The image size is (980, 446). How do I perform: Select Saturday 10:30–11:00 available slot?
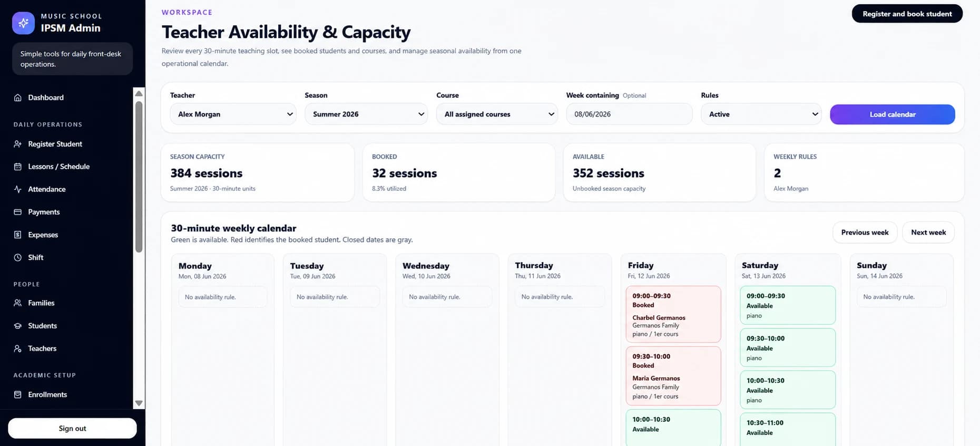point(788,430)
